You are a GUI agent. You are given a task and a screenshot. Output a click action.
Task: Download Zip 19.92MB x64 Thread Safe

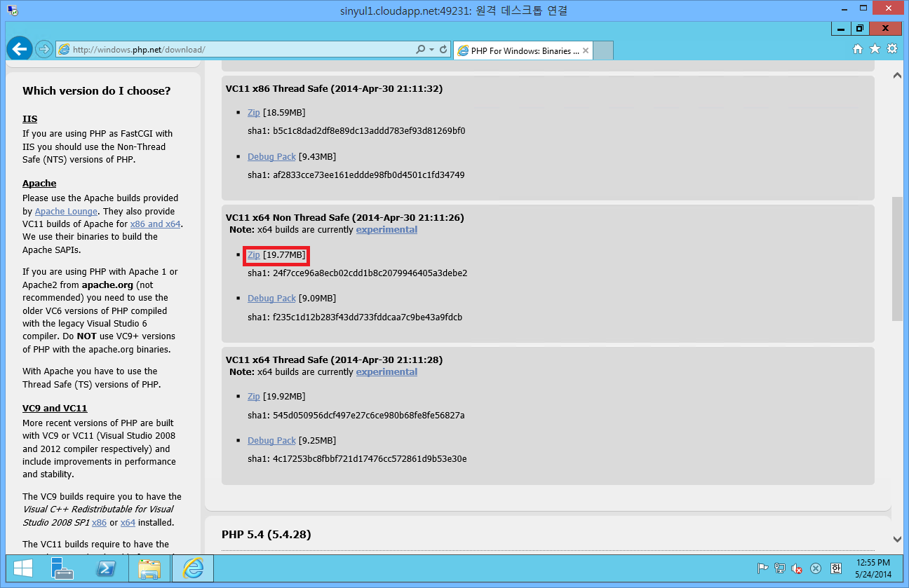(253, 397)
